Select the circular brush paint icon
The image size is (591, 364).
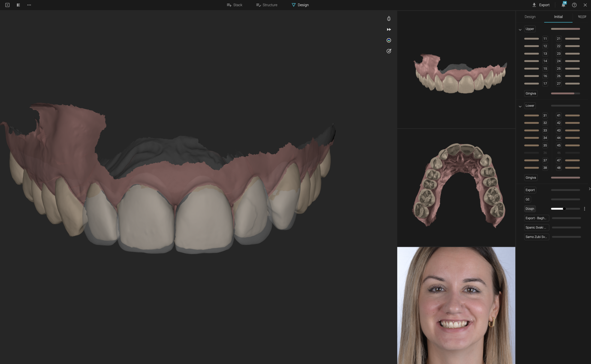pos(389,51)
